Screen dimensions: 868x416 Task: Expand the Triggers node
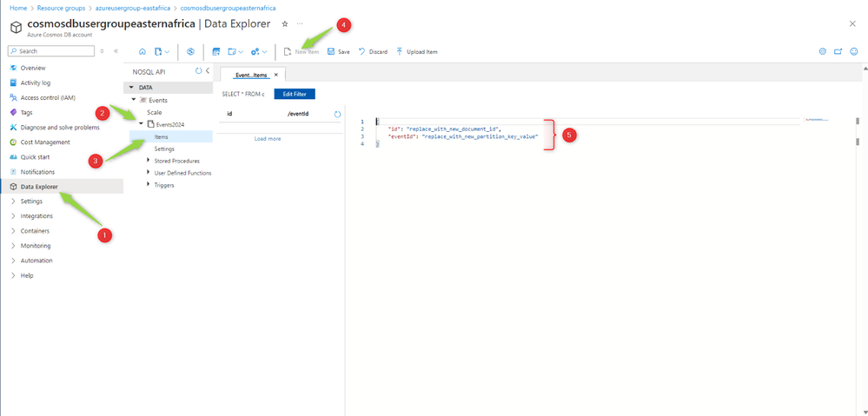click(148, 185)
